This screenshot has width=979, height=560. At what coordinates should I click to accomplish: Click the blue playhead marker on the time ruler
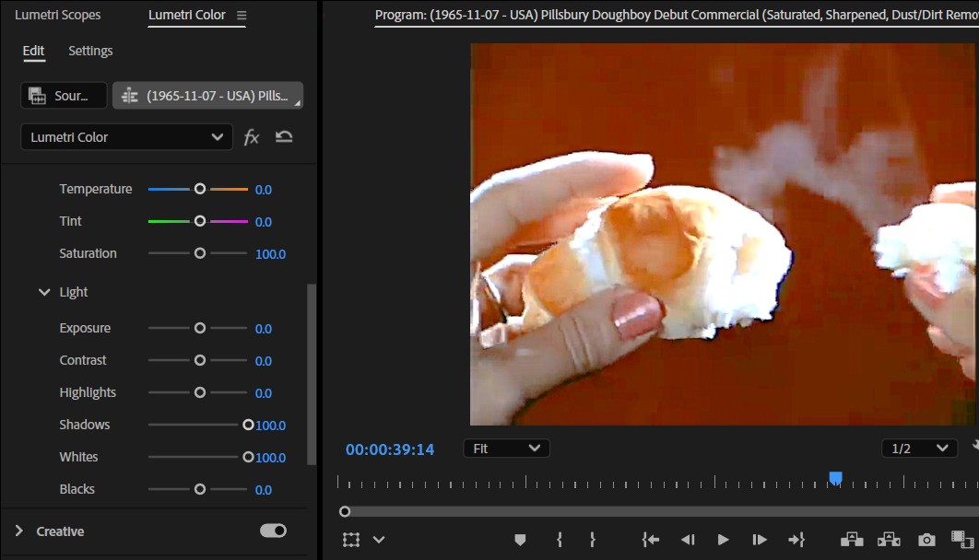(835, 478)
